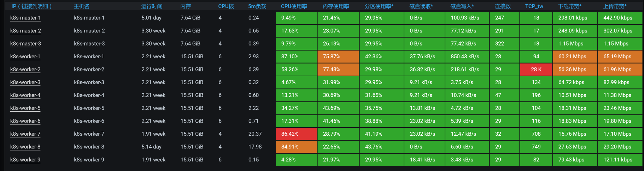Select the red 86.42% CPU usage cell
644x171 pixels.
296,134
